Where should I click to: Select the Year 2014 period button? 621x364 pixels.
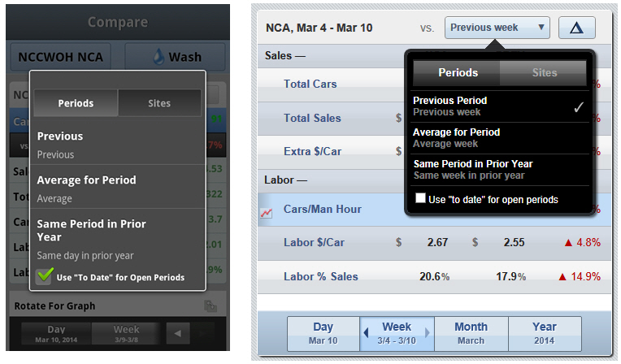545,333
